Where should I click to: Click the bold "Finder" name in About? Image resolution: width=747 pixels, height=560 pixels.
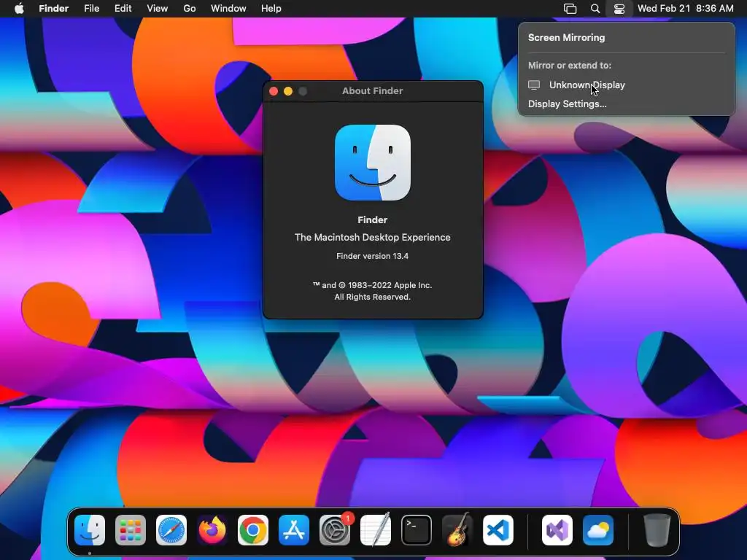373,220
